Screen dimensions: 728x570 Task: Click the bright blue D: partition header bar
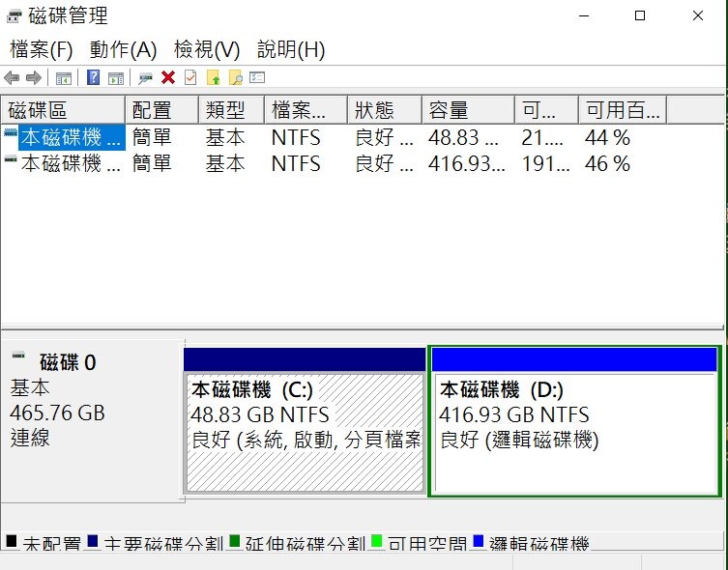click(x=574, y=359)
